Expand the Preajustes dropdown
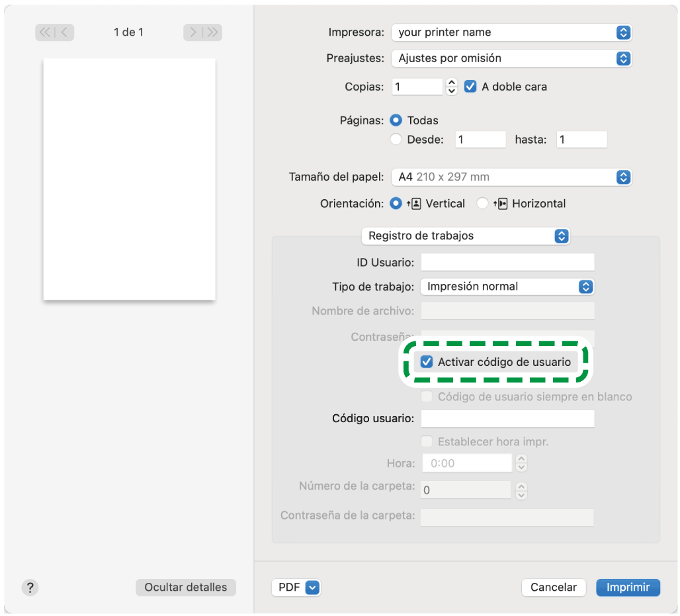Viewport: 680px width, 616px height. tap(511, 58)
